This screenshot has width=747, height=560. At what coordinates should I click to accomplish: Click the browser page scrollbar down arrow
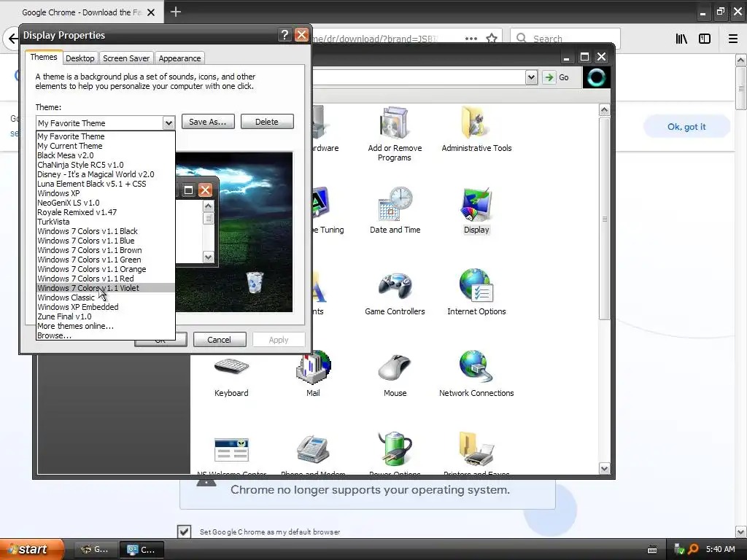(x=741, y=532)
